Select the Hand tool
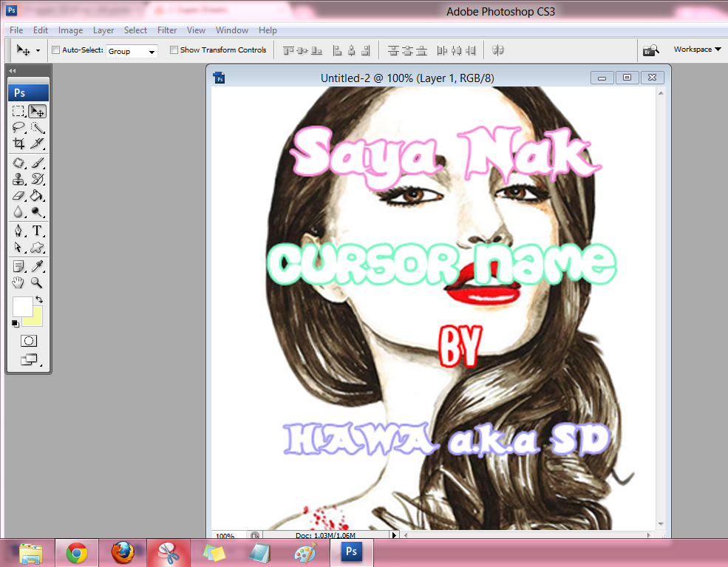The height and width of the screenshot is (567, 728). (18, 282)
